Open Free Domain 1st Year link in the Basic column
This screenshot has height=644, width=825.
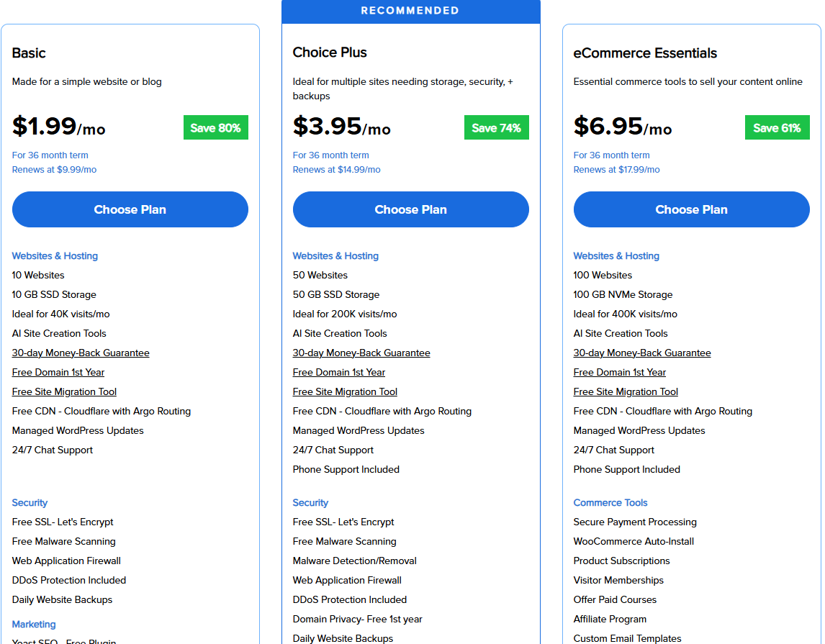[58, 372]
